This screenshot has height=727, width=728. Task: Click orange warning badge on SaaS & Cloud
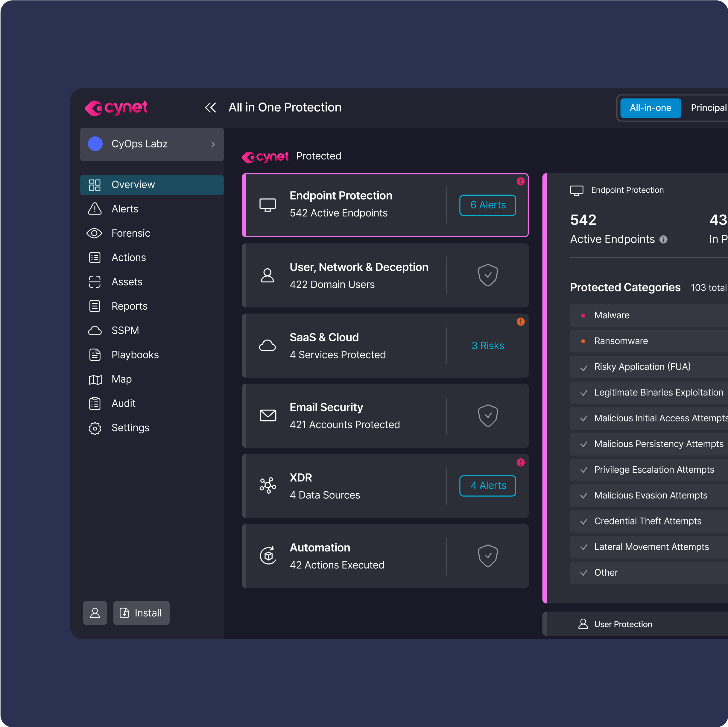click(520, 322)
